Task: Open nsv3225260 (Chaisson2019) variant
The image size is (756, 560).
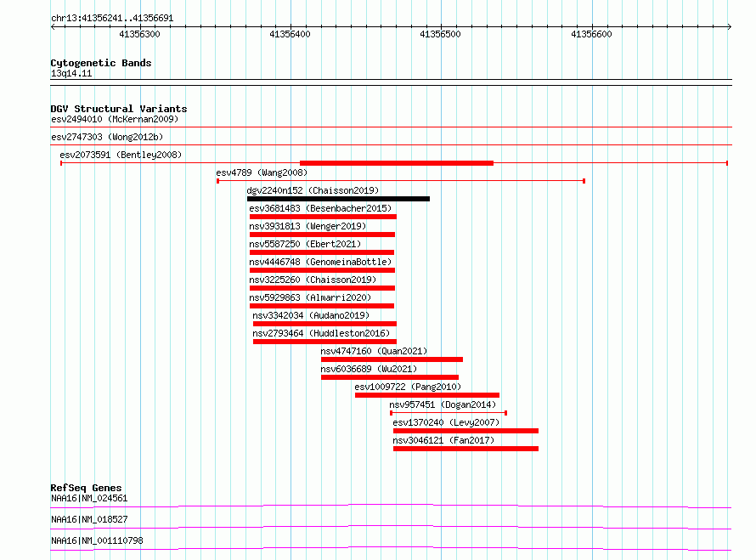Action: (x=313, y=280)
